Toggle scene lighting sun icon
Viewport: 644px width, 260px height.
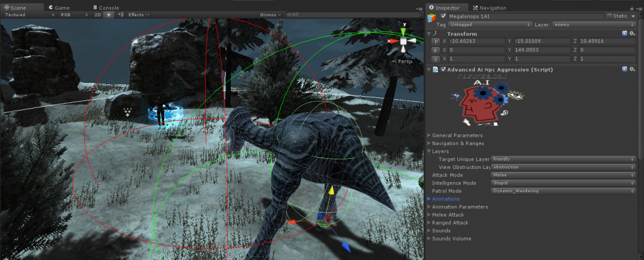coord(108,14)
